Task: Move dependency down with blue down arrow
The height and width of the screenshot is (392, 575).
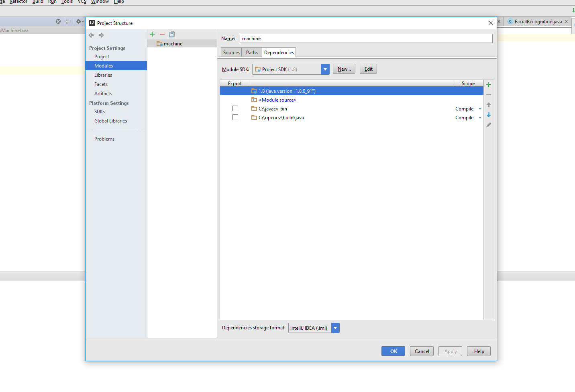Action: coord(489,115)
